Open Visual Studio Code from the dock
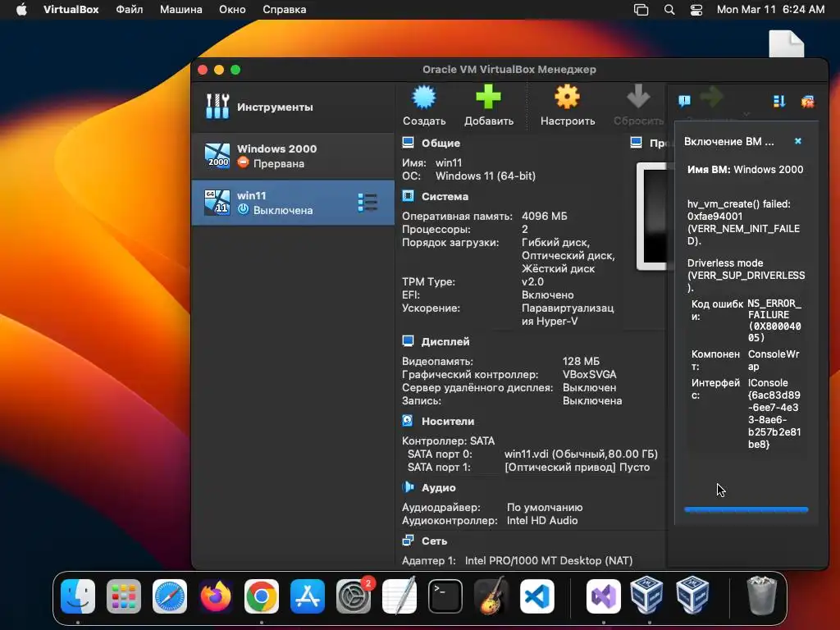The height and width of the screenshot is (630, 840). click(x=536, y=596)
